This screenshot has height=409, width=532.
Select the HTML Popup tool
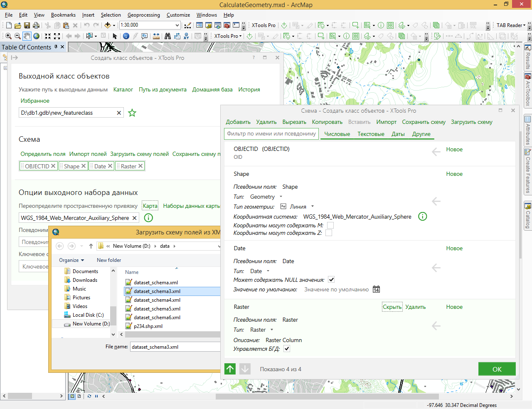[144, 36]
